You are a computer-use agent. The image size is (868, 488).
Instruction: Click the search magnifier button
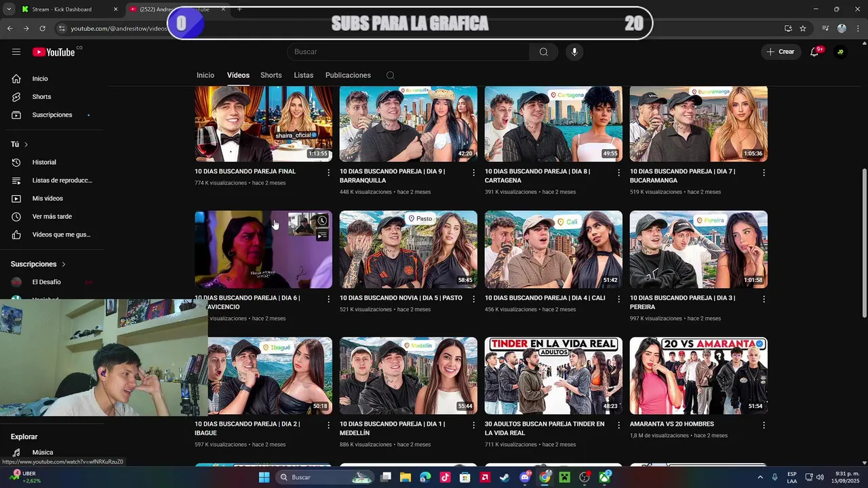(x=544, y=52)
